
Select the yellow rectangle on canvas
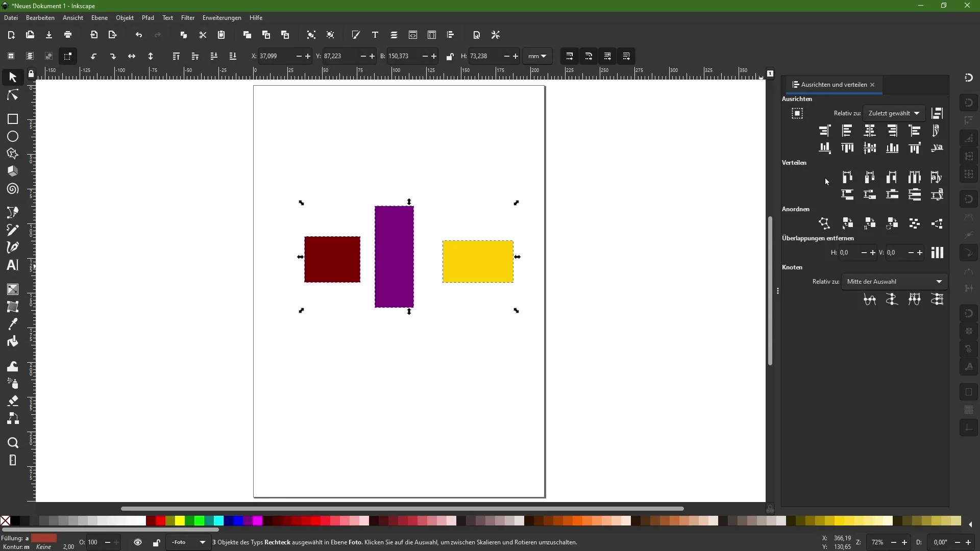coord(478,262)
